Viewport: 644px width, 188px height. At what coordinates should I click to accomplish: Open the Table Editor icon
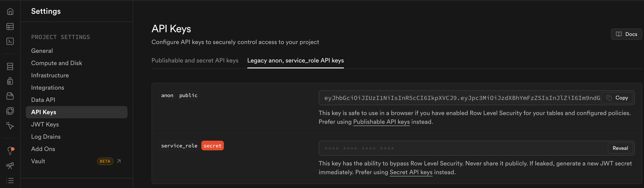click(10, 27)
